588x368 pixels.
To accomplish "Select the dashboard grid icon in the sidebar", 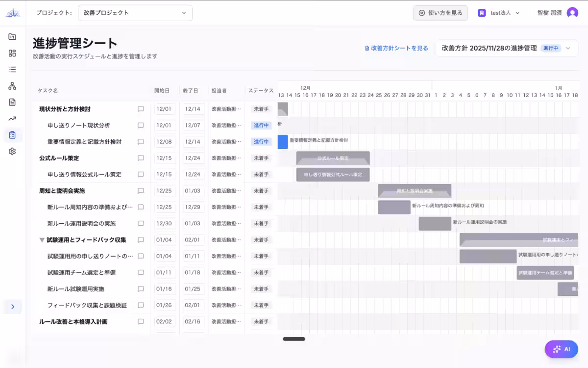I will (12, 53).
